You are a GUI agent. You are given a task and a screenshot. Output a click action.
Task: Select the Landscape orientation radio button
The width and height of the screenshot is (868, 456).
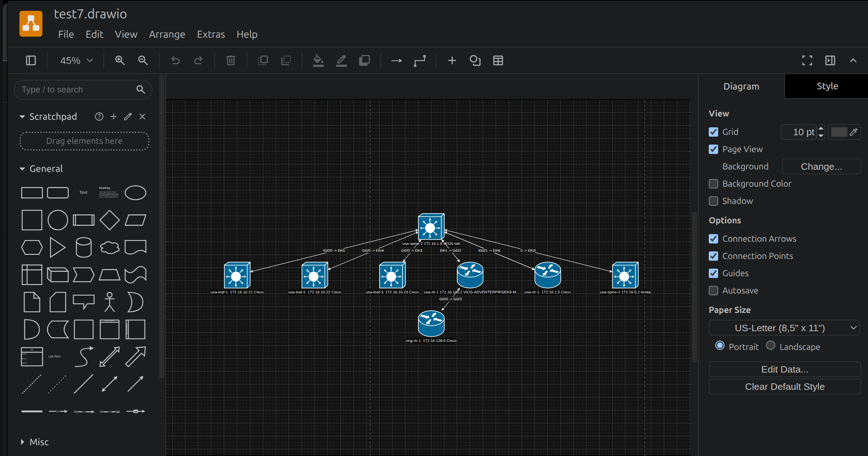771,346
